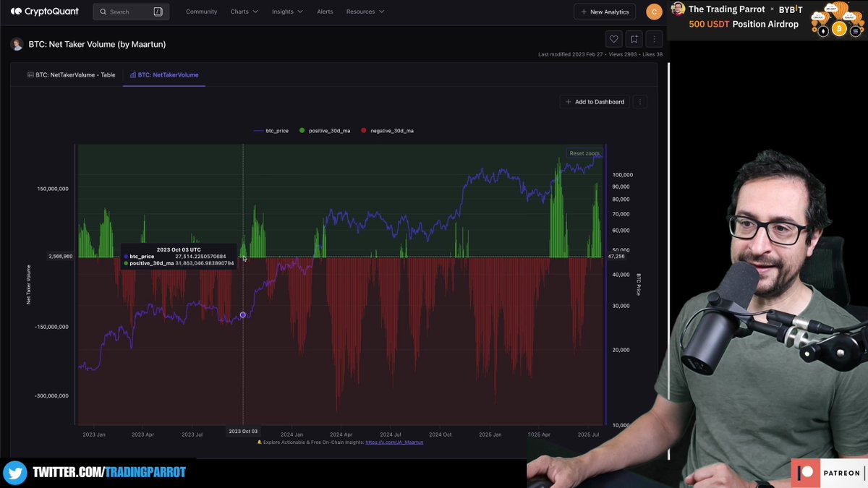This screenshot has width=868, height=488.
Task: Click the 2025 Jul x-axis label
Action: (x=588, y=435)
